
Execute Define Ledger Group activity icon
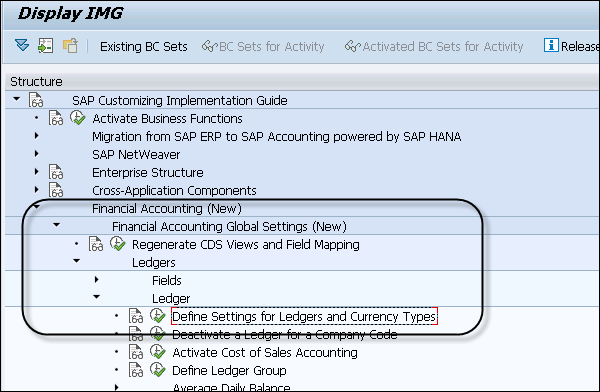pos(157,369)
